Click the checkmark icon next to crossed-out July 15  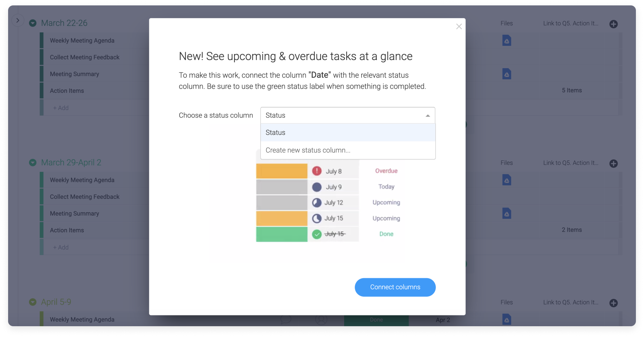tap(317, 234)
